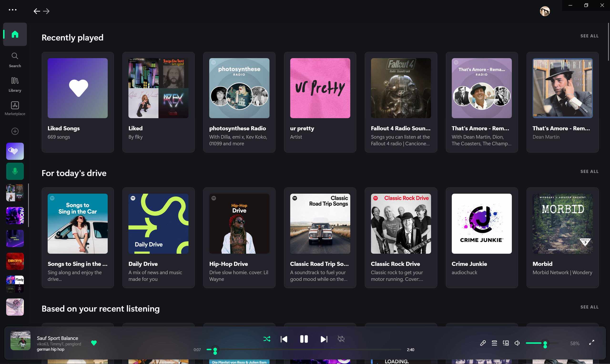Screen dimensions: 610x364
Task: Open german hip hop genre link
Action: click(x=51, y=349)
